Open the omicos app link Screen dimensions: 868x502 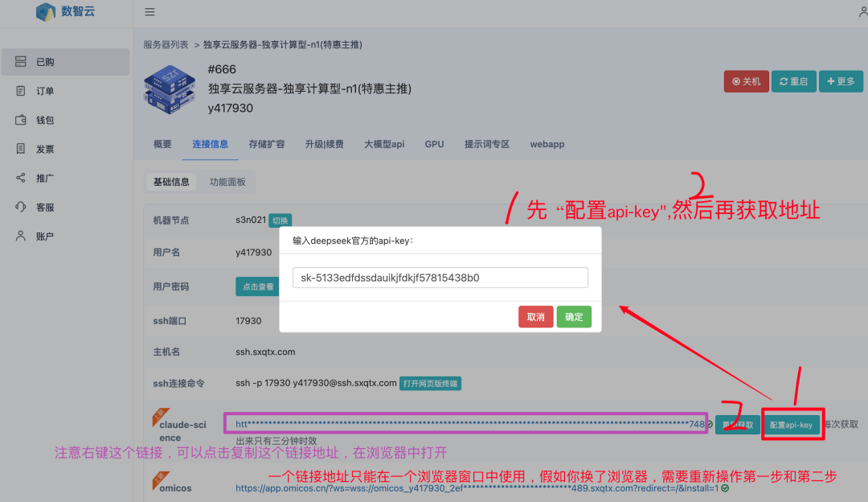[477, 488]
